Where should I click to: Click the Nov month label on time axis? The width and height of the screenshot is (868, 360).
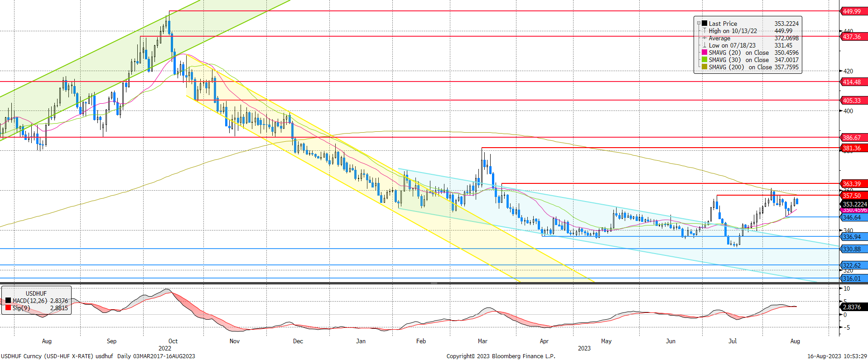click(235, 341)
